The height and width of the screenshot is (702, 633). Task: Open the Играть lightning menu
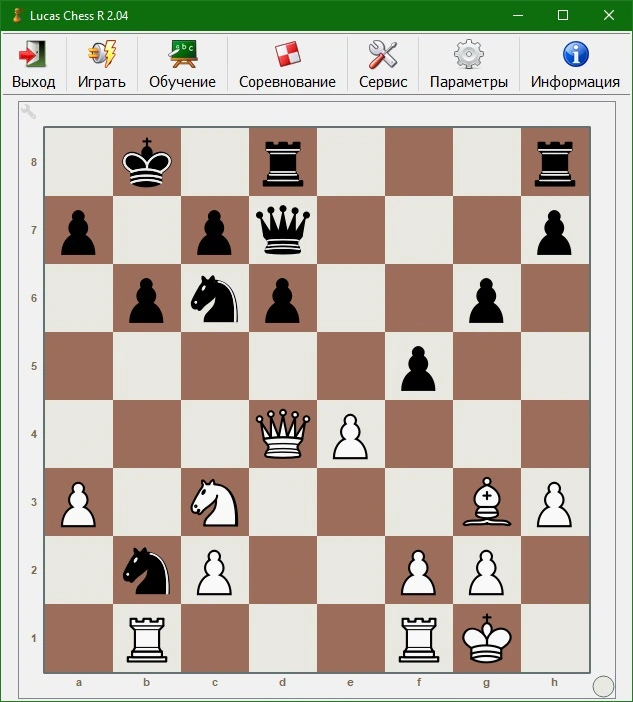pyautogui.click(x=102, y=64)
